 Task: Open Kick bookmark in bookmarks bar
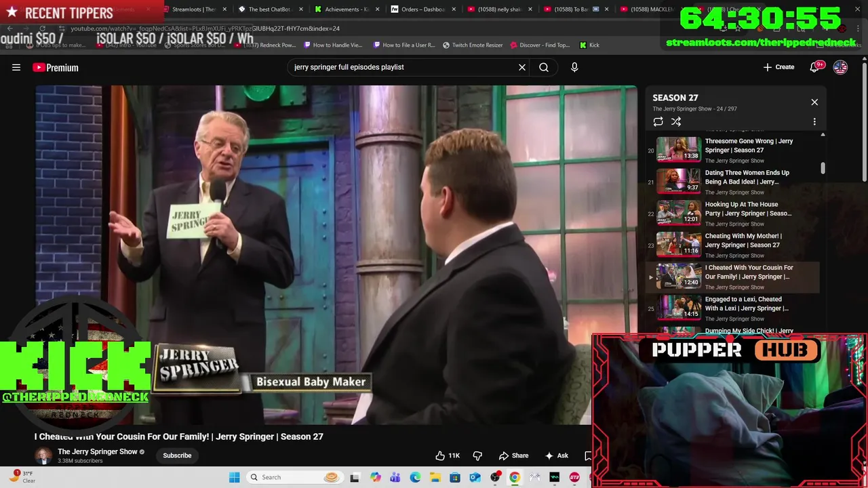coord(589,45)
